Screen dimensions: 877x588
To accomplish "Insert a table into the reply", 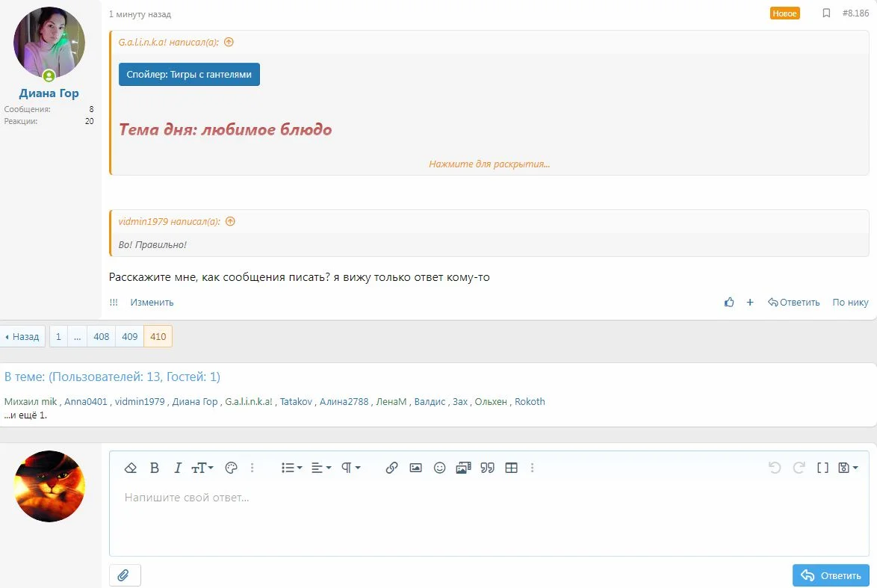I will tap(511, 468).
